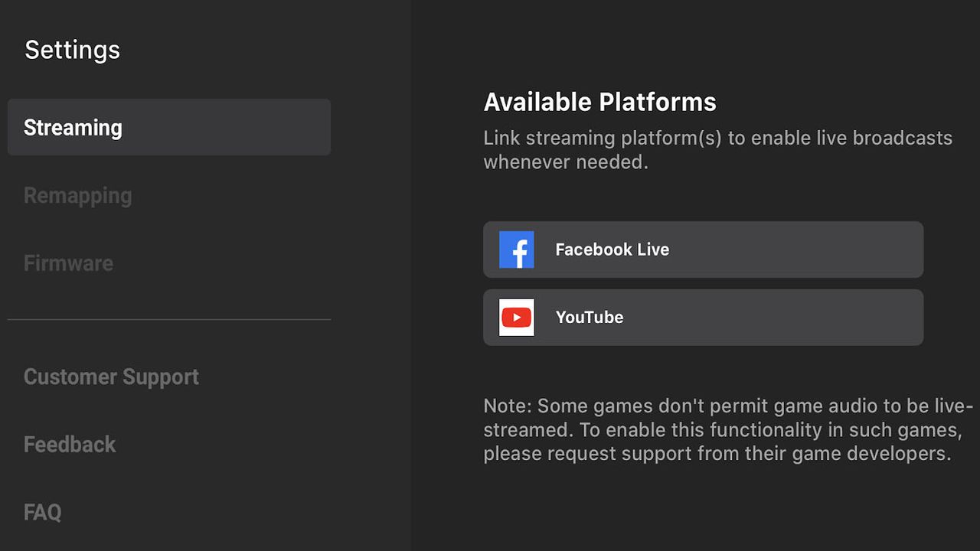Open the Remapping settings section
This screenshot has width=980, height=551.
tap(77, 196)
